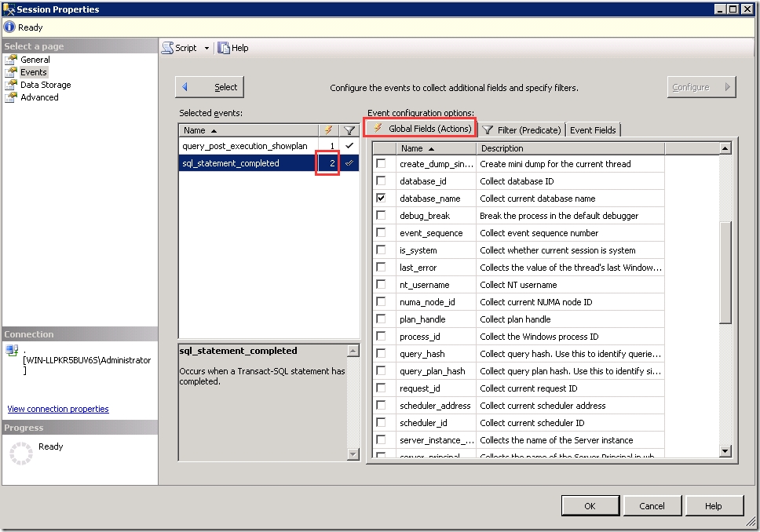Click the Help toolbar icon
The image size is (760, 532).
click(224, 48)
